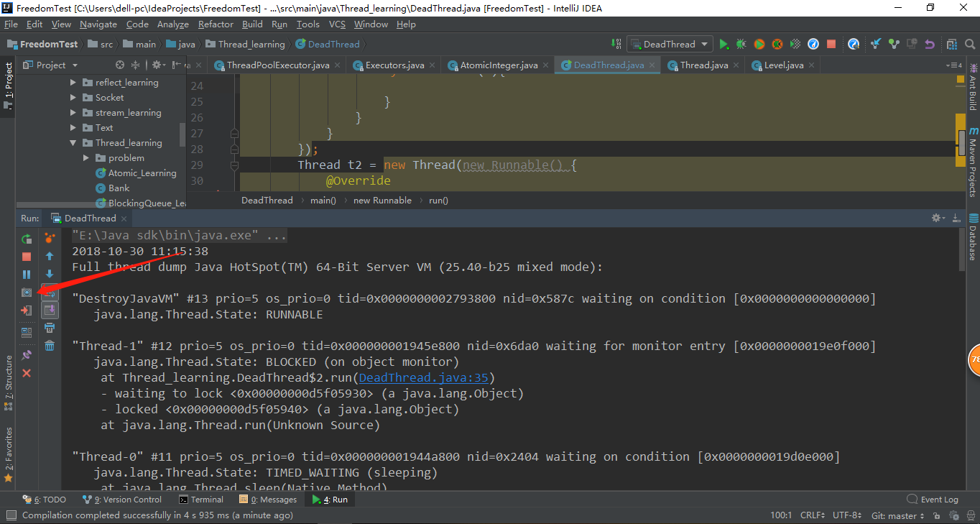Expand the reflect_learning folder

tap(73, 83)
